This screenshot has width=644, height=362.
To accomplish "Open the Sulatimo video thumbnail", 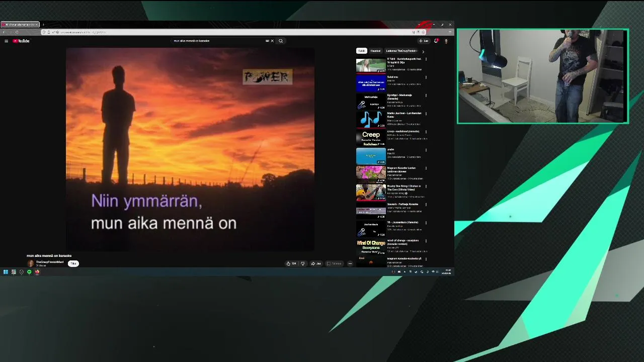I will click(371, 83).
